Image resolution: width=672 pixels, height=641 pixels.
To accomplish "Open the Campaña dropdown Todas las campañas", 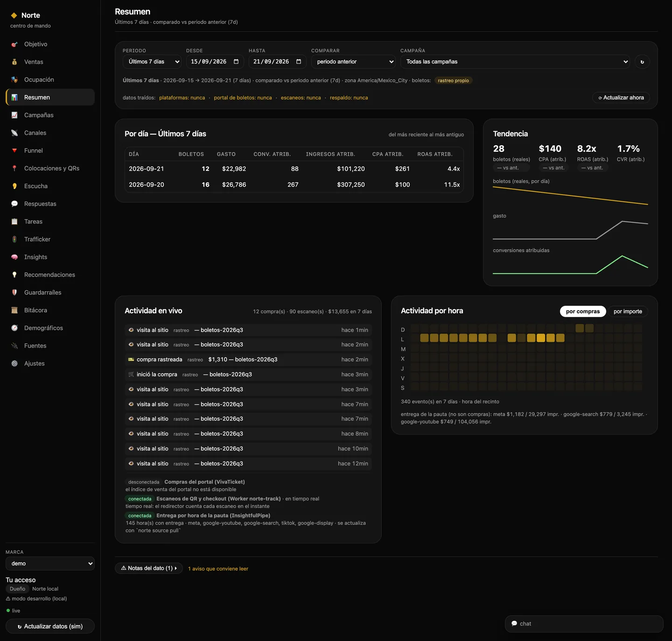I will click(x=515, y=62).
